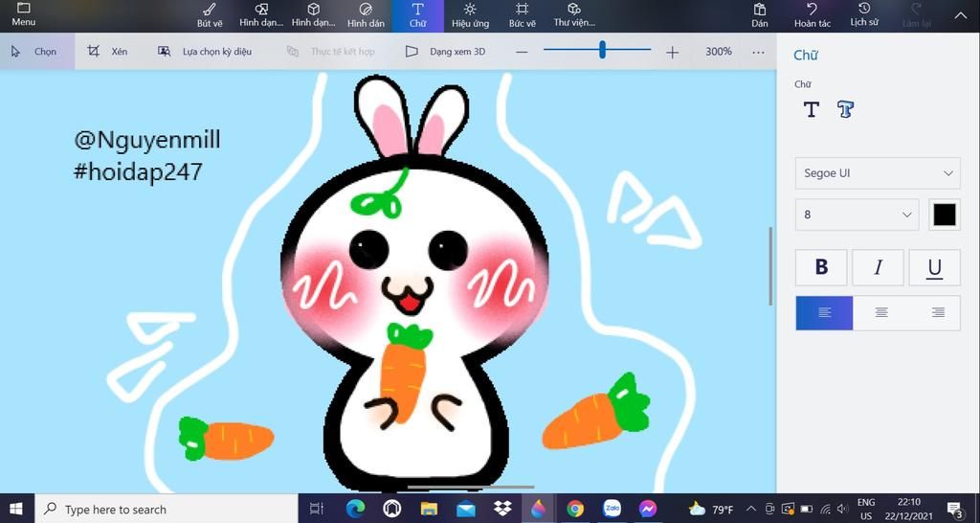The image size is (980, 523).
Task: Collapse the top ribbon with chevron
Action: point(960,15)
